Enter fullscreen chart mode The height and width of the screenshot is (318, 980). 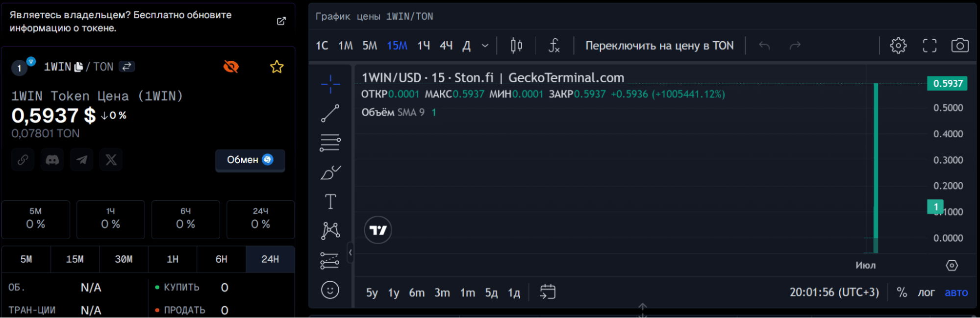(930, 46)
